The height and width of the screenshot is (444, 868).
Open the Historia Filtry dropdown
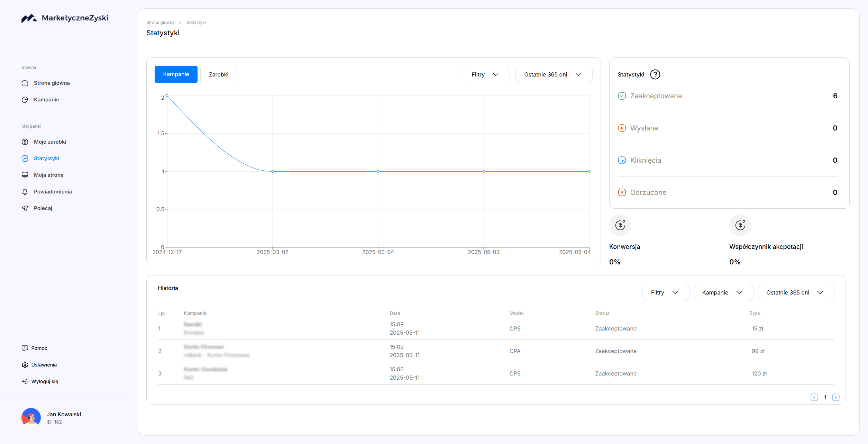[x=665, y=292]
